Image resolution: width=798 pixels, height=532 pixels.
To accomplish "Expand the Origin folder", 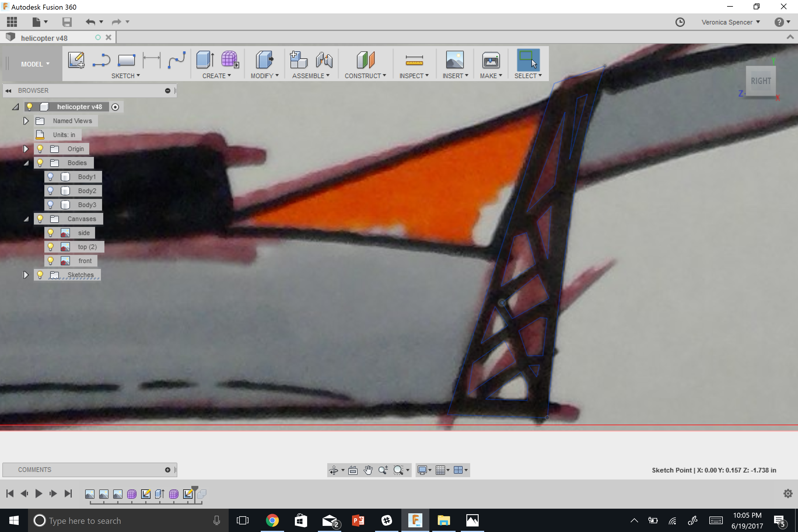I will (26, 149).
